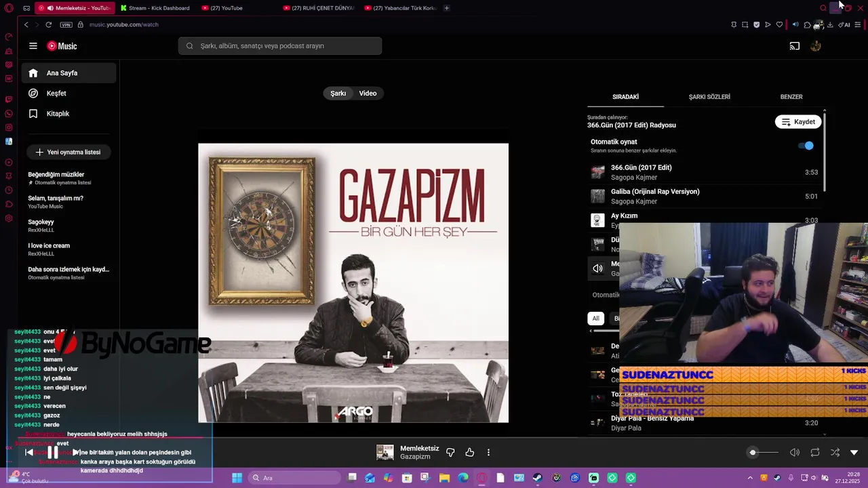
Task: Pause the current track
Action: (x=52, y=452)
